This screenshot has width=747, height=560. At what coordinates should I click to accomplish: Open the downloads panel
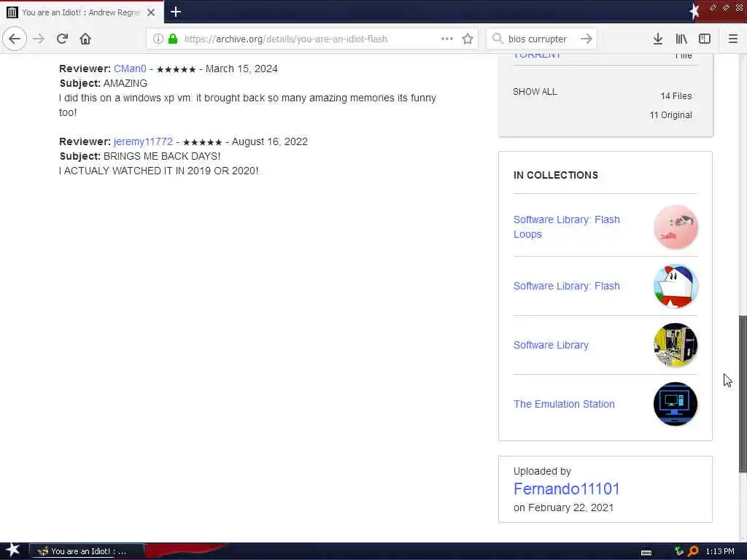coord(657,39)
